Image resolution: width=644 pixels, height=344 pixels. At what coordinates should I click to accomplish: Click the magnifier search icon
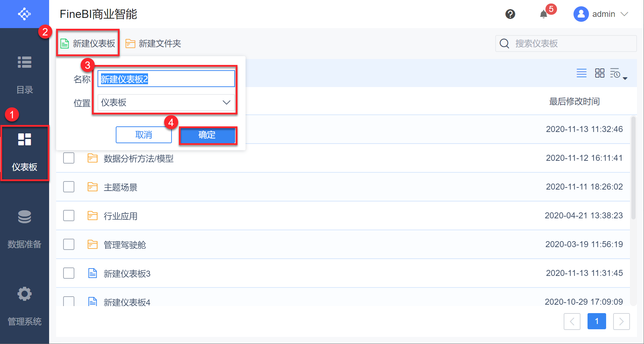coord(504,44)
